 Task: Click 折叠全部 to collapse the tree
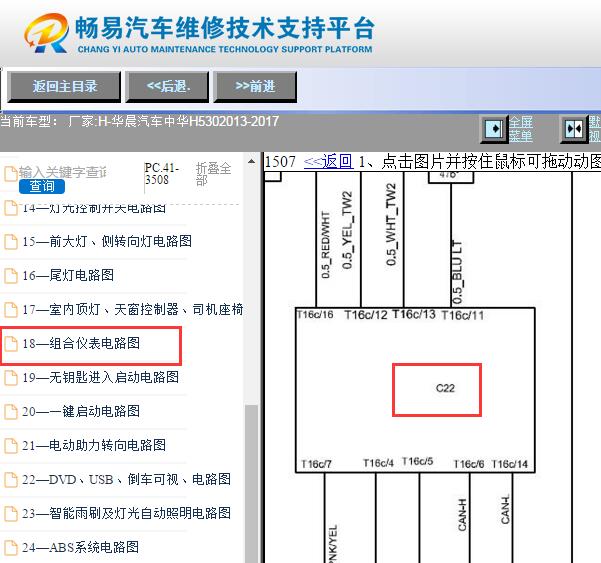213,173
